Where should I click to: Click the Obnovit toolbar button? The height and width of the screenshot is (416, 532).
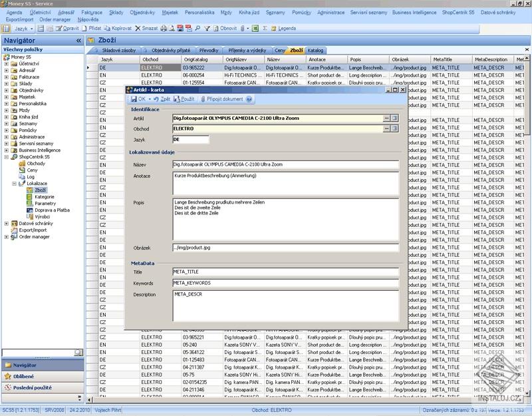(x=225, y=29)
